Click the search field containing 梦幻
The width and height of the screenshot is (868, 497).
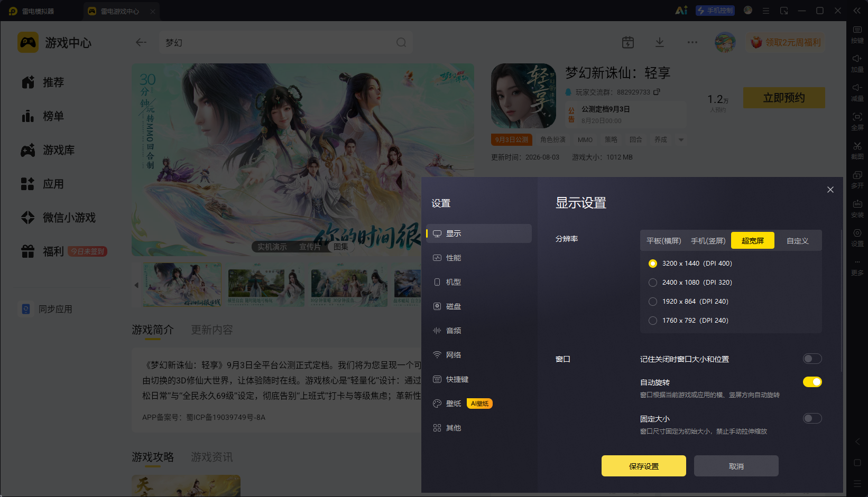click(286, 42)
